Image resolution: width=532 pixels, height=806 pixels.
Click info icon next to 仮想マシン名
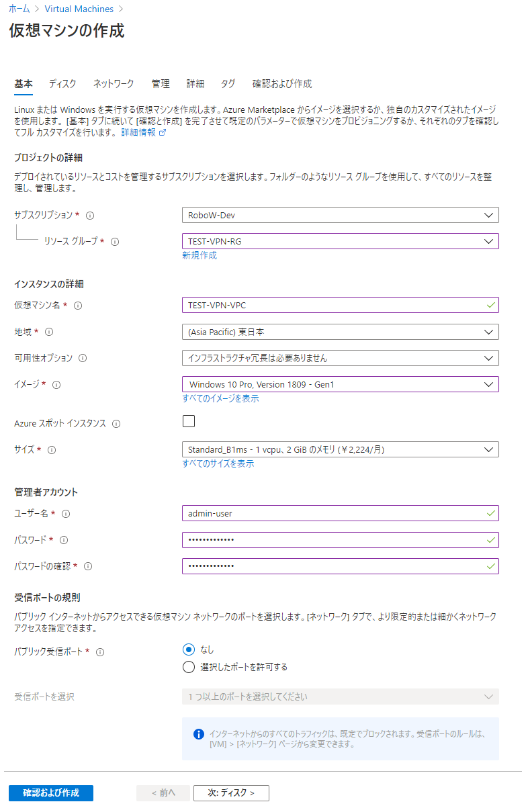tap(78, 306)
